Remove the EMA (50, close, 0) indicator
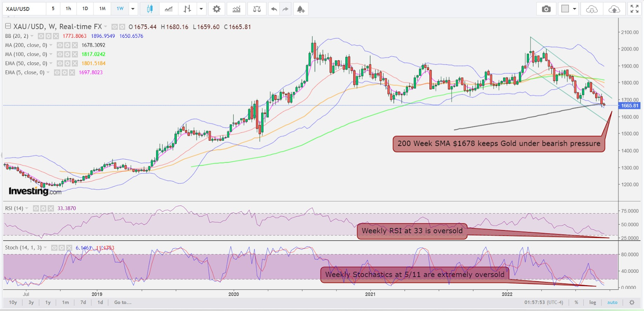Image resolution: width=644 pixels, height=311 pixels. (74, 63)
